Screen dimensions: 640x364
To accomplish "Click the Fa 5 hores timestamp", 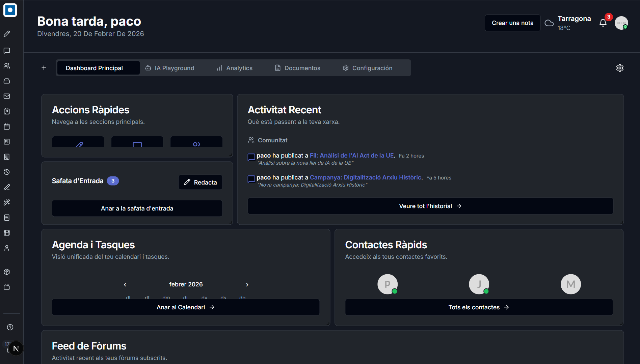I will click(438, 178).
